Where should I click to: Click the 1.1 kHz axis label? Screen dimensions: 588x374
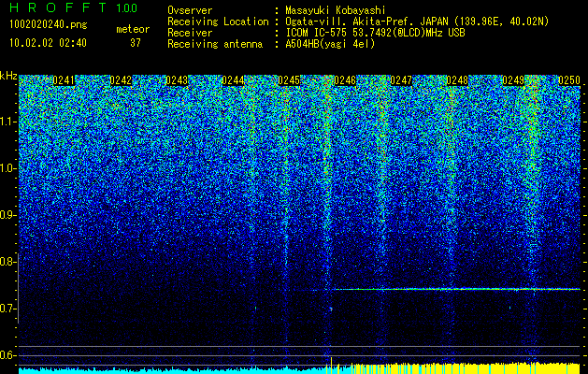point(7,122)
